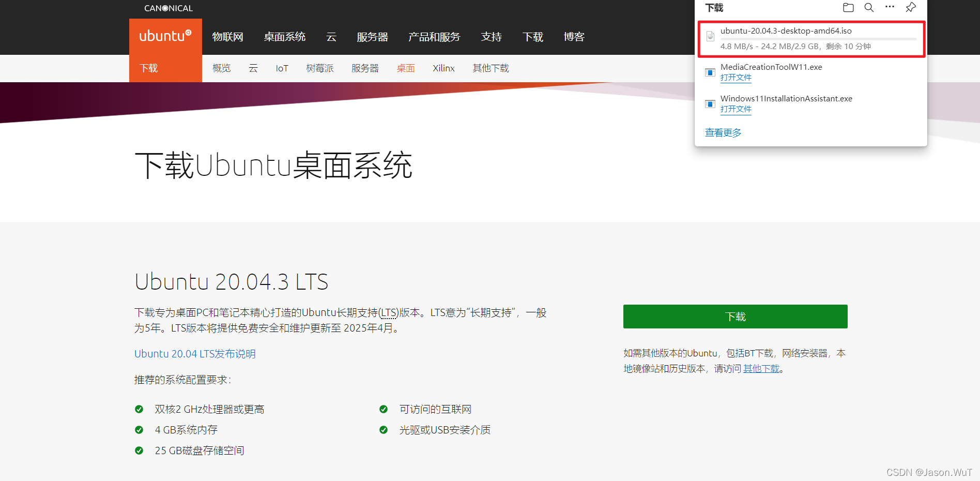Open the 物联网 menu

[x=228, y=37]
